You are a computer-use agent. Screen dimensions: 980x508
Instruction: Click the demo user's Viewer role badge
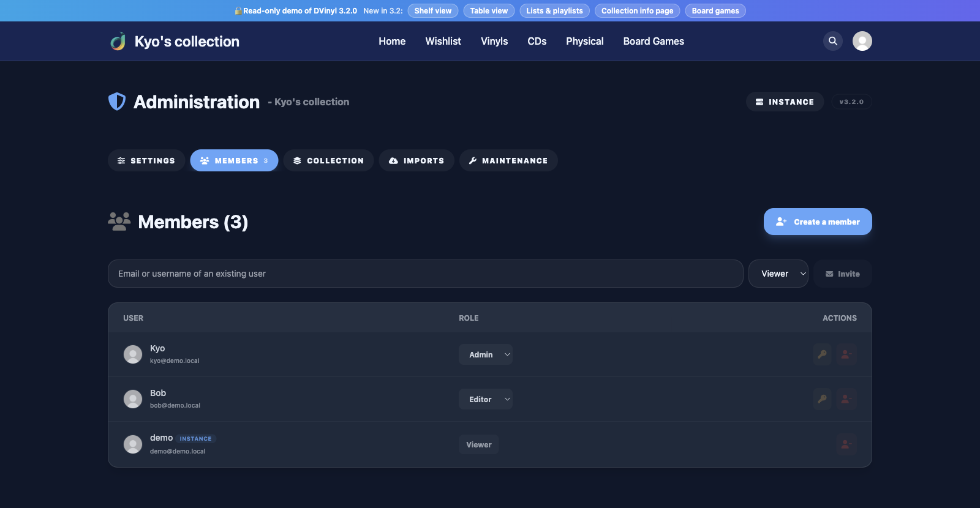click(x=479, y=444)
